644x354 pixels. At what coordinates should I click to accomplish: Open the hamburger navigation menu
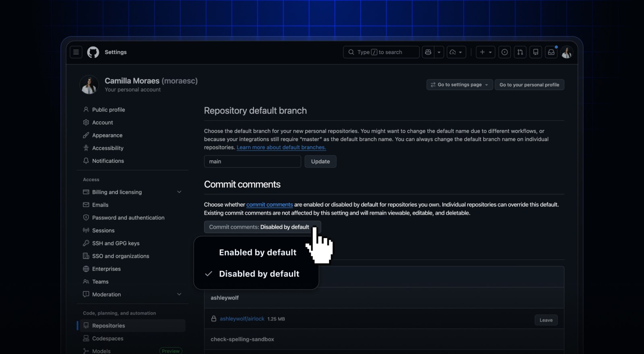pos(76,52)
